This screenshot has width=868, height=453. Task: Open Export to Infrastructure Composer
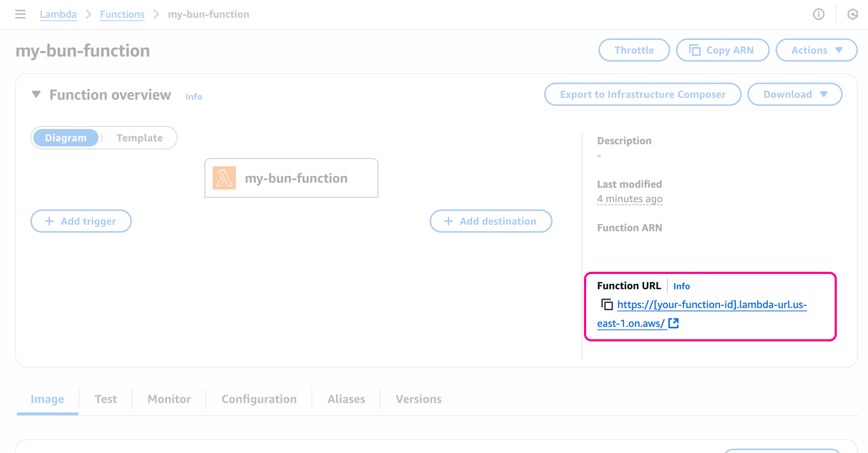tap(642, 94)
